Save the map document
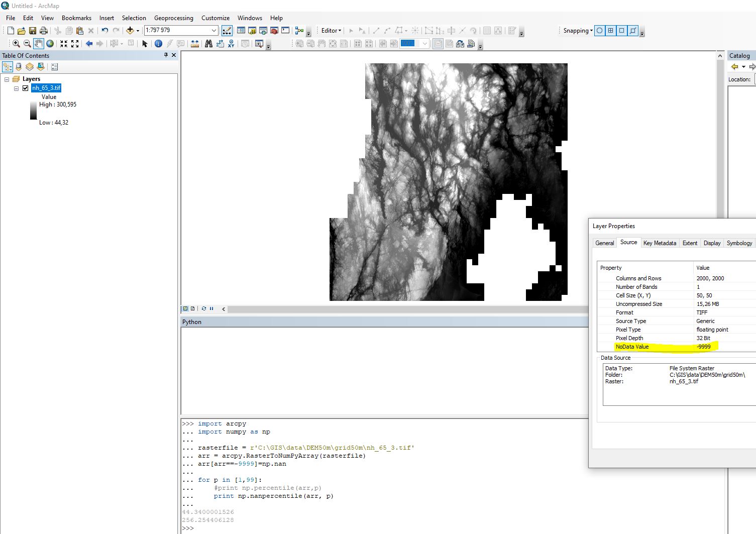 coord(32,31)
